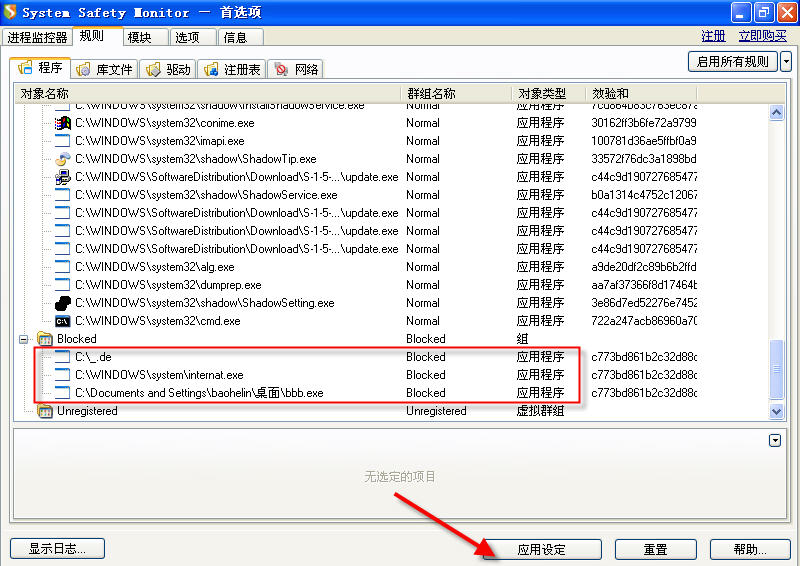Click checksum 722a247acb86960a70 for cmd.exe
Screen dimensions: 800x566
(644, 321)
